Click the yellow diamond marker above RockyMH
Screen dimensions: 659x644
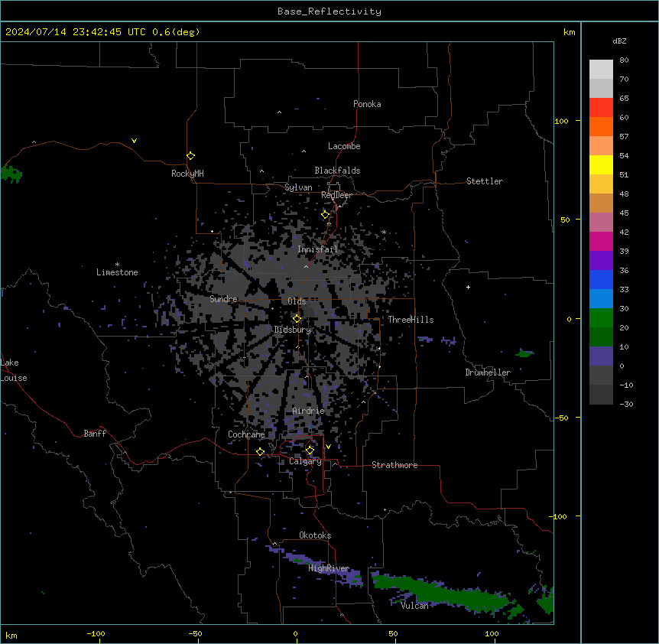[x=191, y=156]
